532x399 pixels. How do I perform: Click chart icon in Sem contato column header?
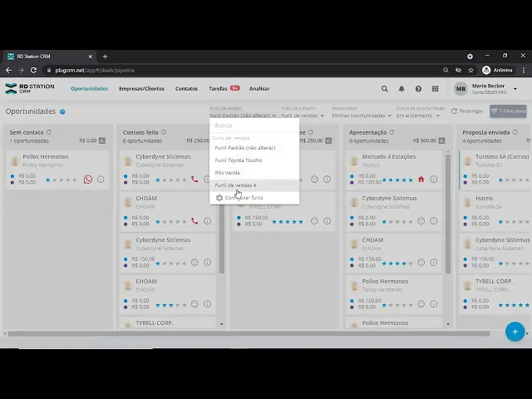102,140
